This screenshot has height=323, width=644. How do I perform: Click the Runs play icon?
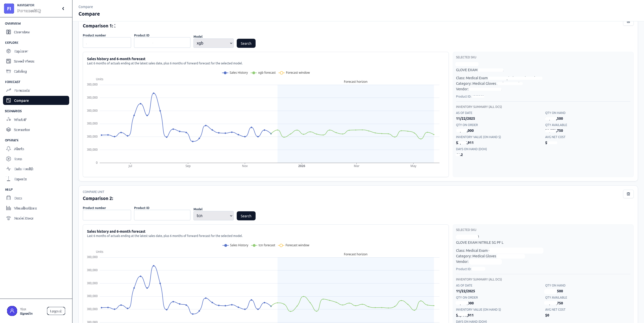[9, 159]
